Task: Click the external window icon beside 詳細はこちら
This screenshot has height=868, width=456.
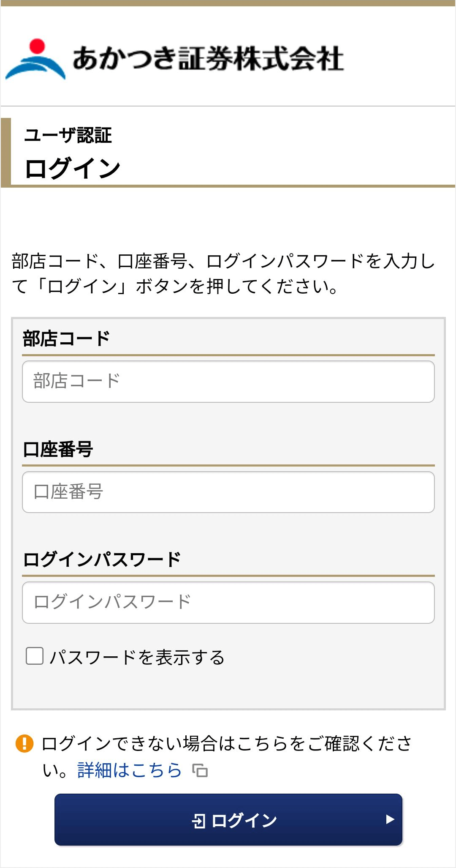Action: [200, 770]
